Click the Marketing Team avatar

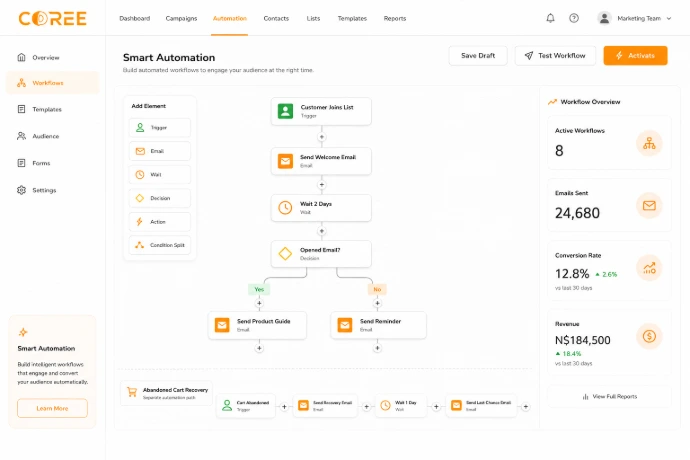604,18
